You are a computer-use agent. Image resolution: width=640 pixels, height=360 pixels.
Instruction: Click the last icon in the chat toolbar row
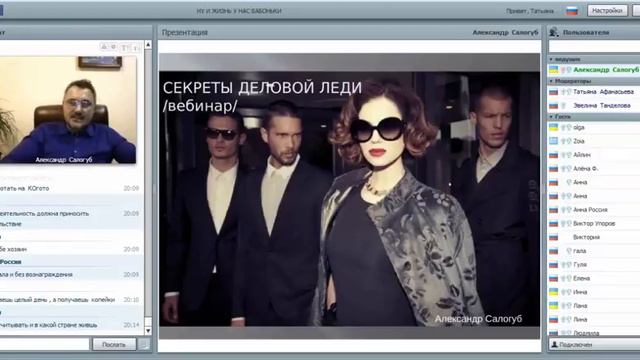coord(136,48)
